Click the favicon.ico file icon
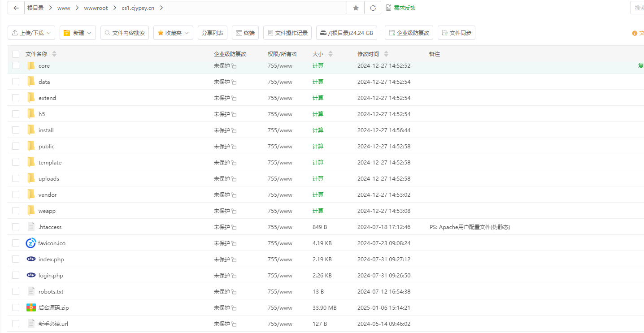Viewport: 644px width, 333px height. click(31, 243)
